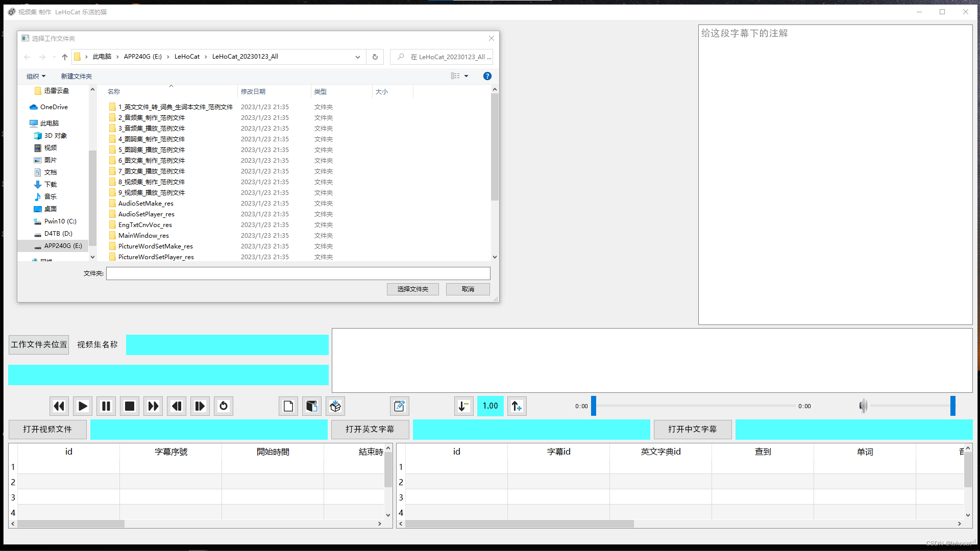Mute audio using the speaker icon

(x=863, y=406)
